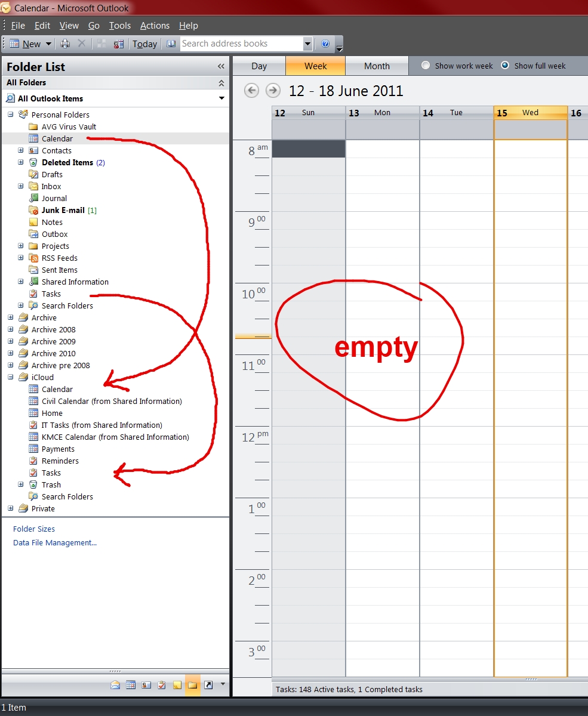The image size is (588, 716).
Task: Open the Notes view icon at the bottom
Action: (177, 684)
